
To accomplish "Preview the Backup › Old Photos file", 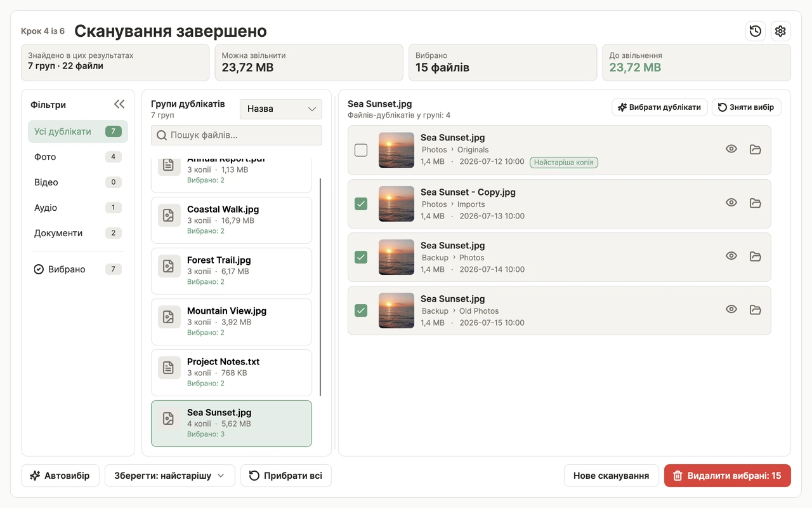I will tap(731, 309).
